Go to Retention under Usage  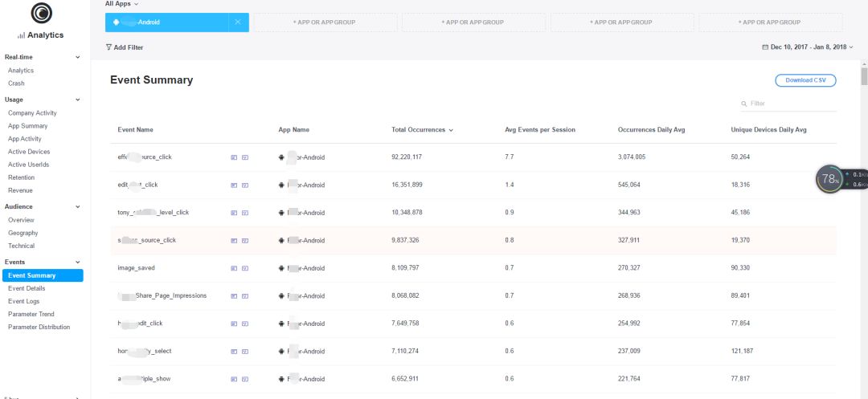point(21,177)
